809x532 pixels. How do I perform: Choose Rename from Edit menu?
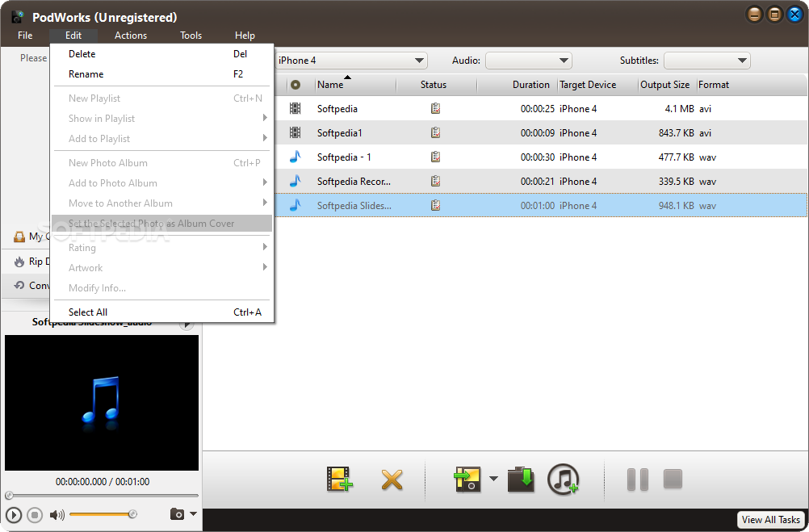162,73
